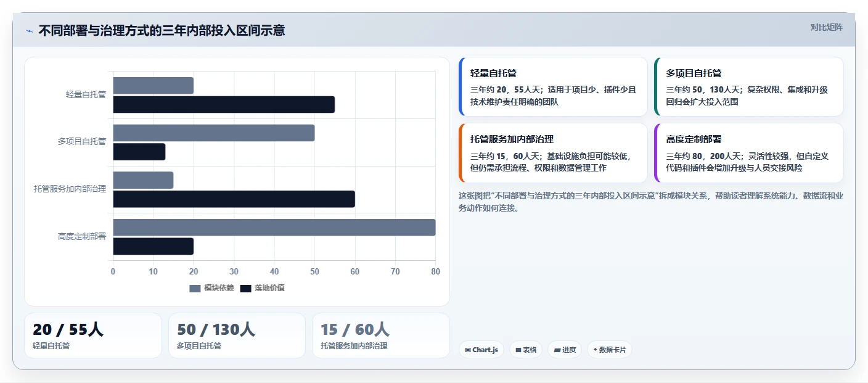Click the x-axis tick label 0
This screenshot has height=383, width=868.
(113, 271)
